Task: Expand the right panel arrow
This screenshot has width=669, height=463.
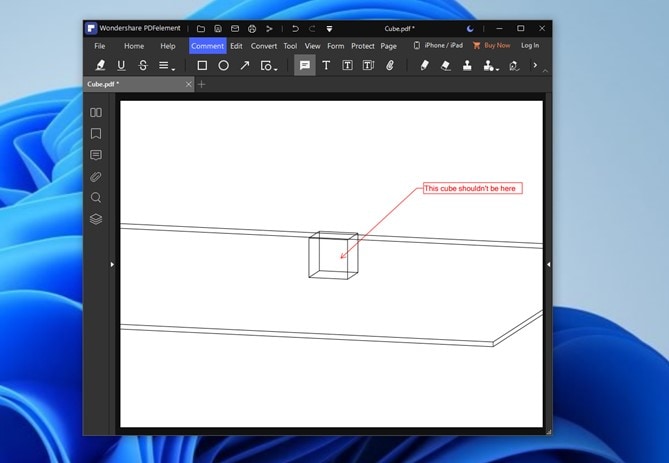Action: pos(548,265)
